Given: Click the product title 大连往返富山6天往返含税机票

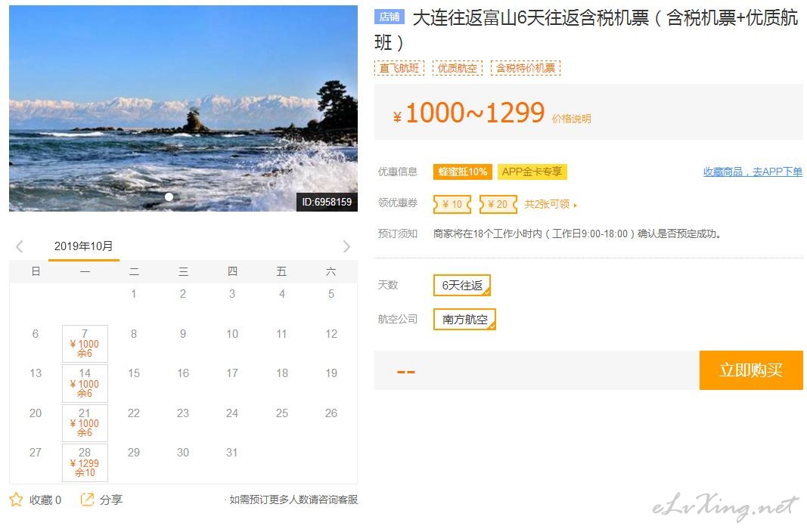Looking at the screenshot, I should tap(586, 29).
